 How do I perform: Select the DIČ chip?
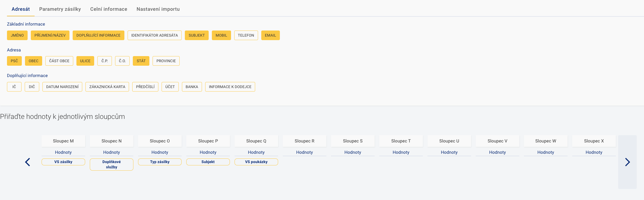pyautogui.click(x=32, y=87)
